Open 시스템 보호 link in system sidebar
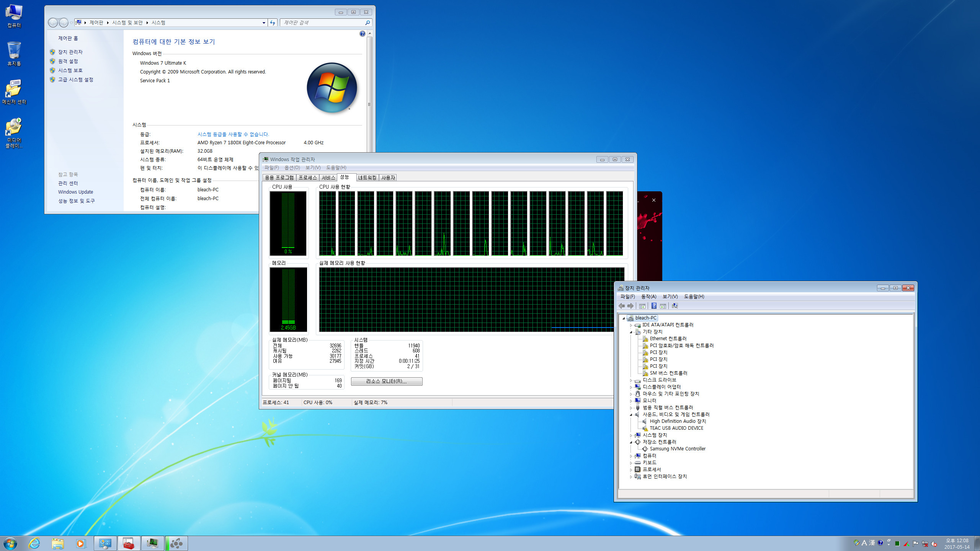 pyautogui.click(x=70, y=70)
